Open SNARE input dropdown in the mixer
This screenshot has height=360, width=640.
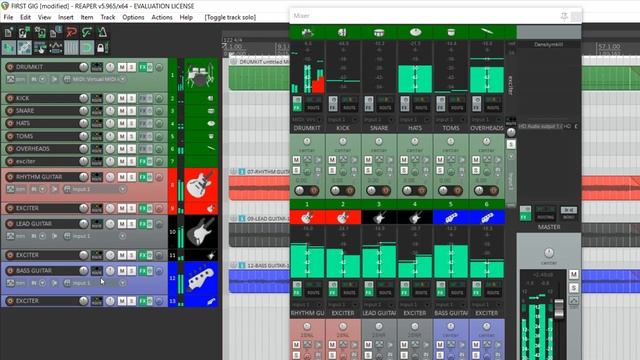point(379,120)
